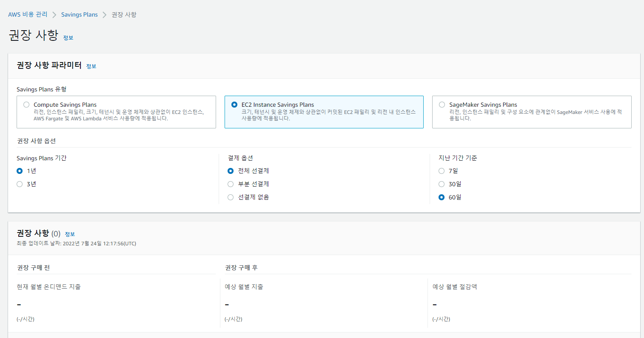644x338 pixels.
Task: Click the 지난 기간 기준 label
Action: coord(458,158)
